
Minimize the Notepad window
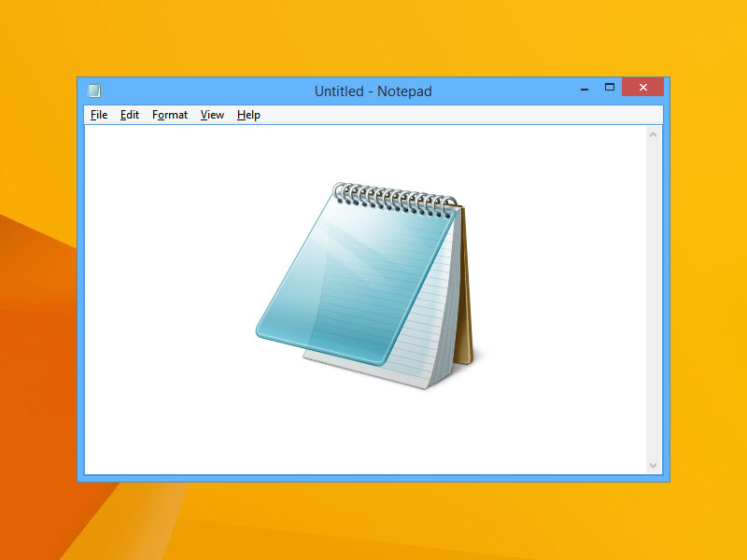584,87
